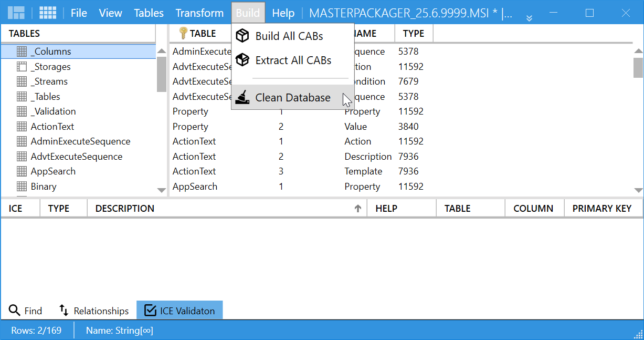Screen dimensions: 644x340
Task: Open the Tables menu
Action: [x=149, y=12]
